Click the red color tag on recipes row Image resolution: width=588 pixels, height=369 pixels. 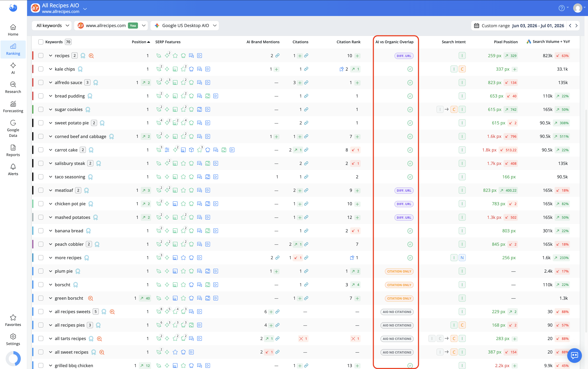pos(33,56)
